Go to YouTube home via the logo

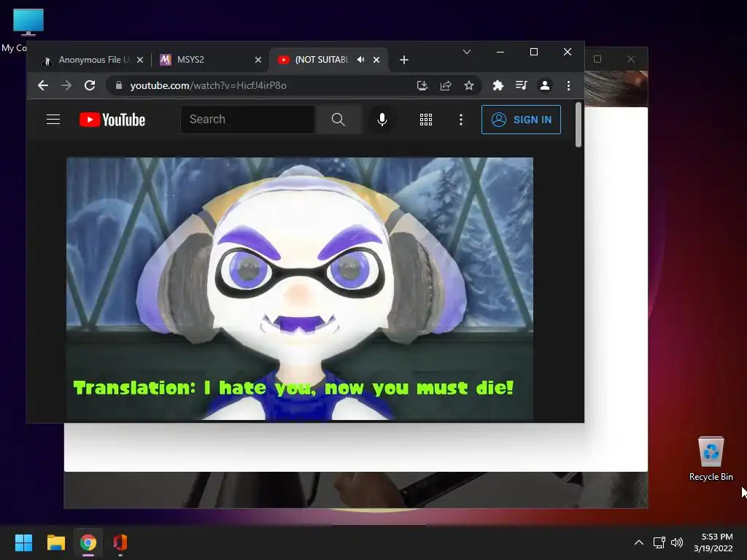(x=112, y=120)
